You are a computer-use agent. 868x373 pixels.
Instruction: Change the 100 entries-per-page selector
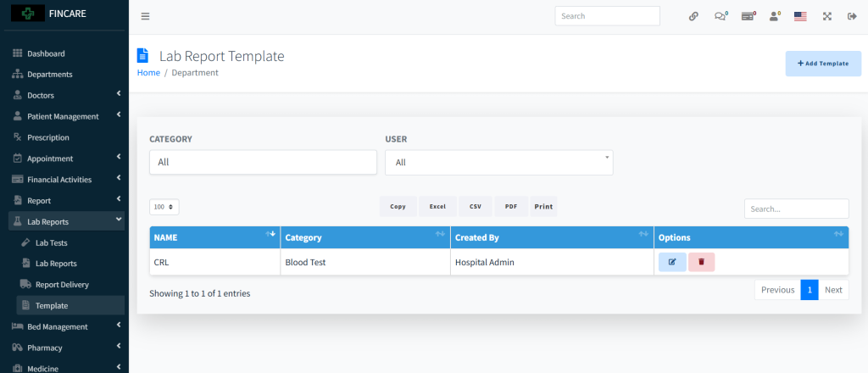pyautogui.click(x=164, y=207)
